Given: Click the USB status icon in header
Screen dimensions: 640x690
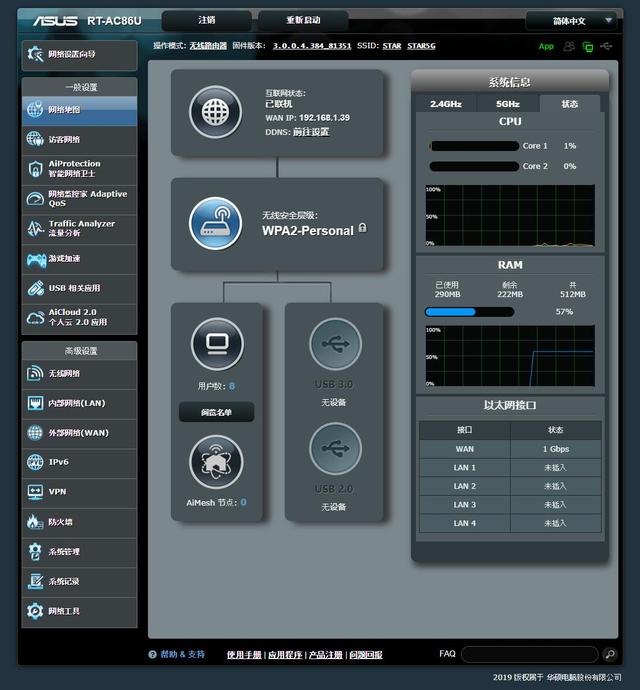Looking at the screenshot, I should click(x=606, y=46).
